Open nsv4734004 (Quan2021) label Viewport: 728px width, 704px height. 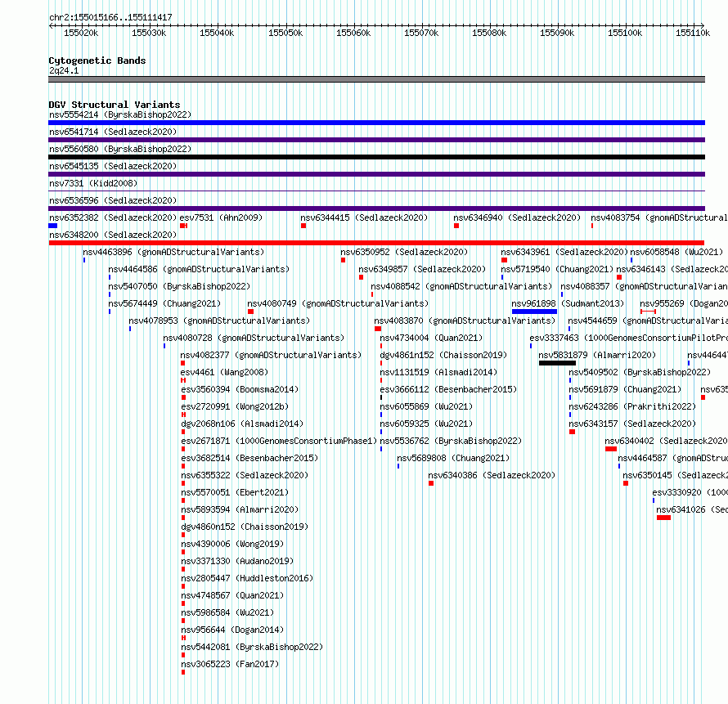tap(431, 338)
